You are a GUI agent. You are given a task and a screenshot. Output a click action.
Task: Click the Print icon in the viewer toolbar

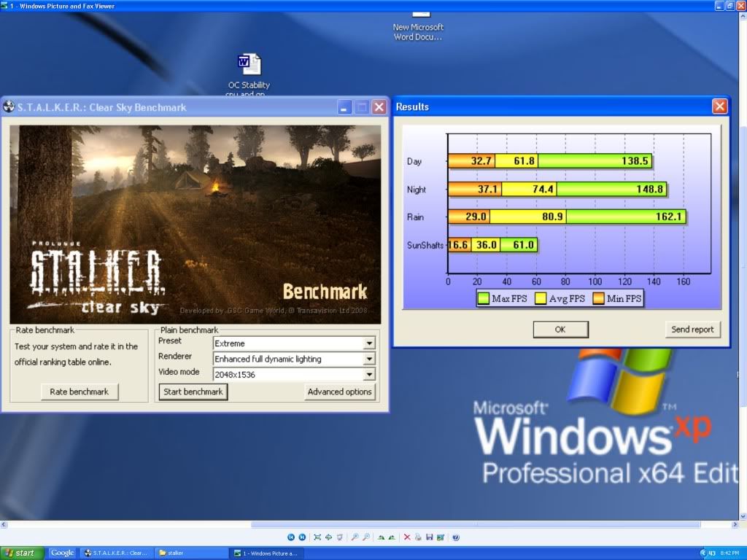418,537
